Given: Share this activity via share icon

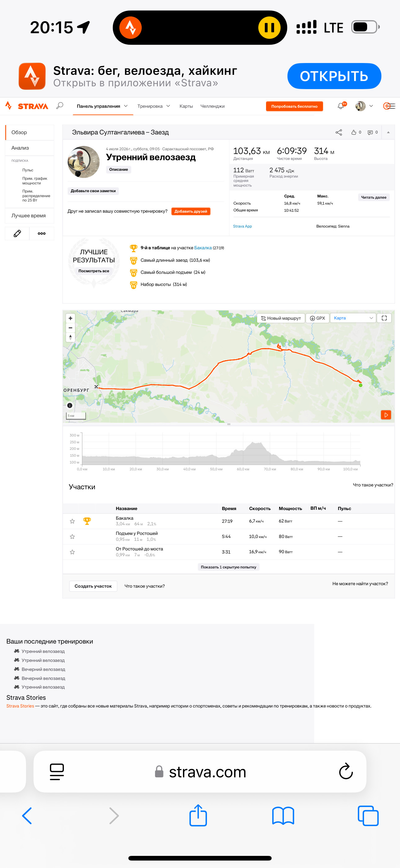Looking at the screenshot, I should point(339,133).
